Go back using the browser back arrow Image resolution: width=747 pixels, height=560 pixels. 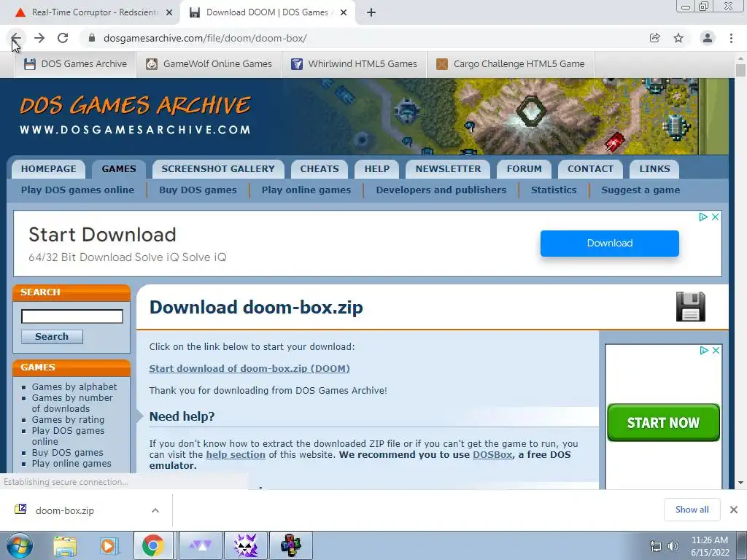pos(16,38)
